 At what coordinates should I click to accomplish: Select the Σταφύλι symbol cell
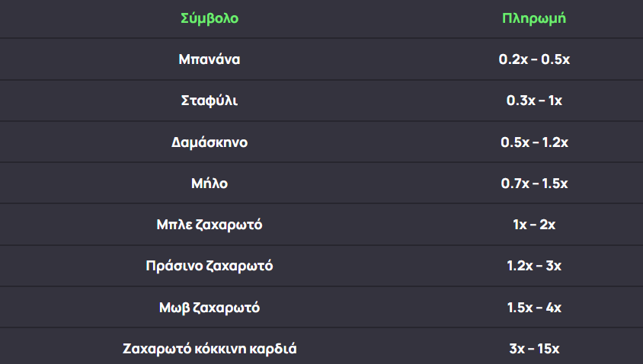click(210, 101)
